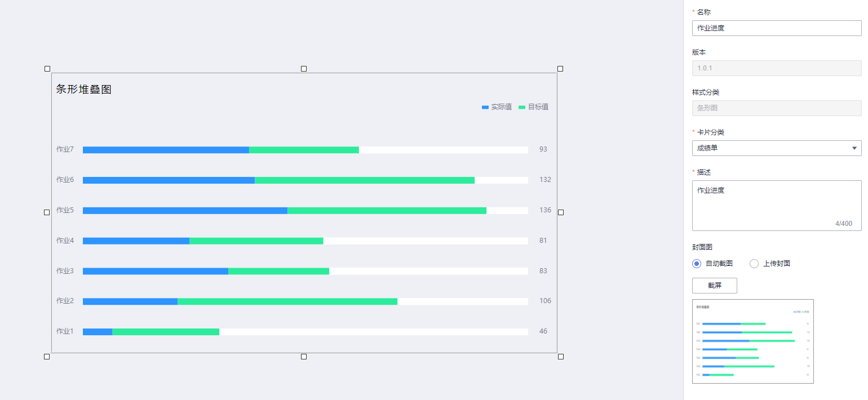Select the 自动截图 radio option
The height and width of the screenshot is (400, 868).
click(x=697, y=264)
